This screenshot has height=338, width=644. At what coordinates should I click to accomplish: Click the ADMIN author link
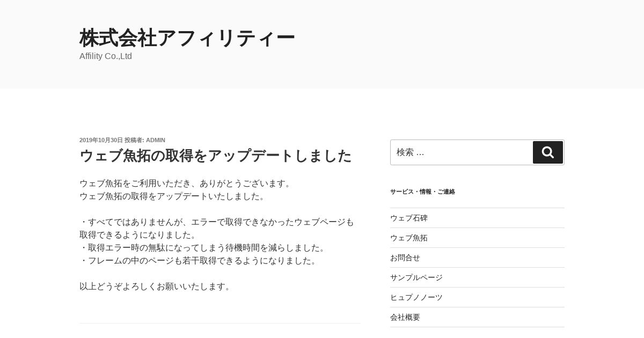[x=156, y=140]
